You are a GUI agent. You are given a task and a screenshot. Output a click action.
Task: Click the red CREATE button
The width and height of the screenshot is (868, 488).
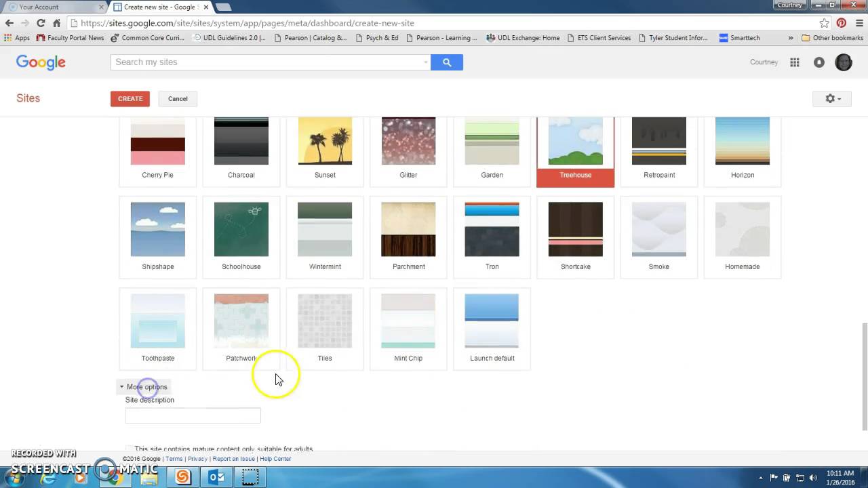point(130,98)
